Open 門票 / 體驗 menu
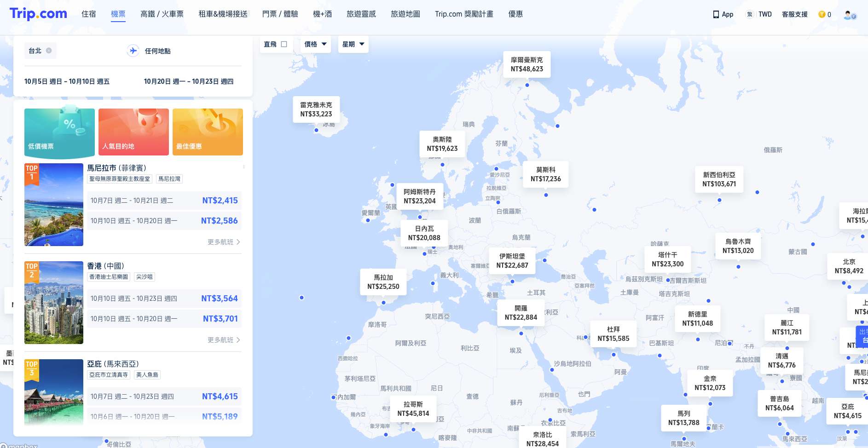Viewport: 868px width, 448px height. [x=280, y=14]
